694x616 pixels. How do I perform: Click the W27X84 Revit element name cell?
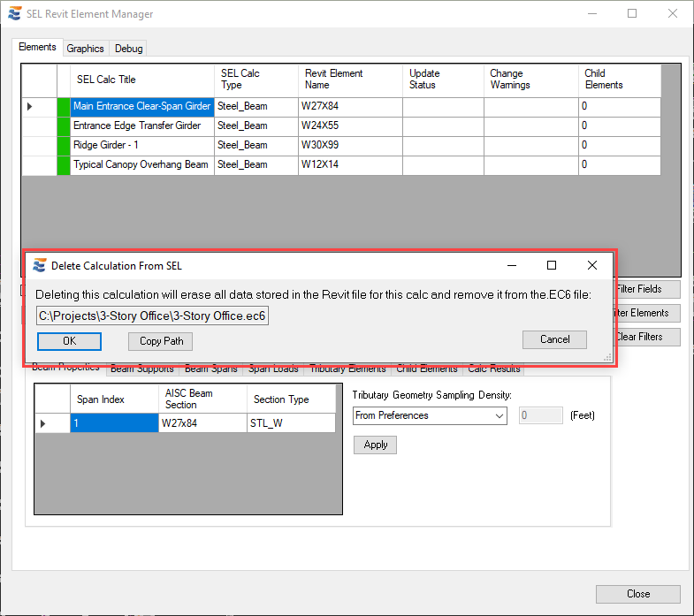350,107
